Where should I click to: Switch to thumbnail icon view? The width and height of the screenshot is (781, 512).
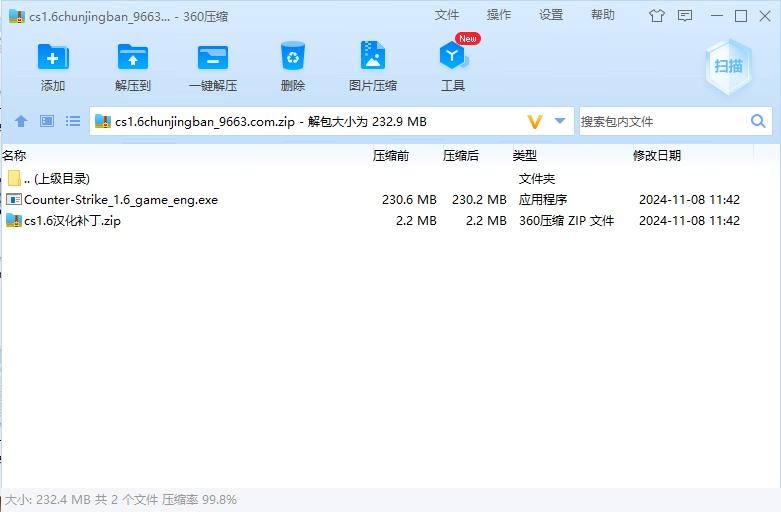(x=47, y=121)
